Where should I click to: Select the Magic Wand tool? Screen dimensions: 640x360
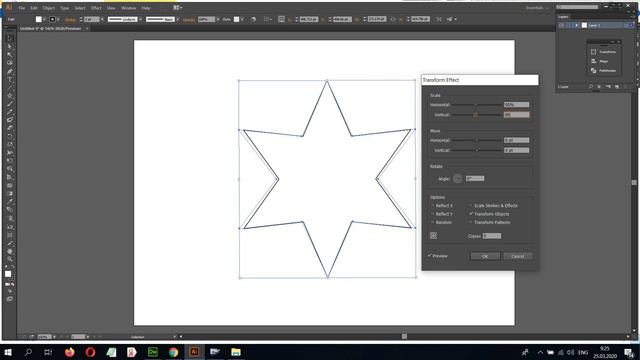10,55
